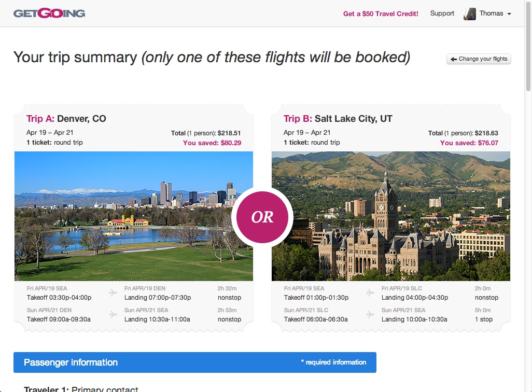This screenshot has height=392, width=532.
Task: Open the Support page link
Action: coord(442,13)
